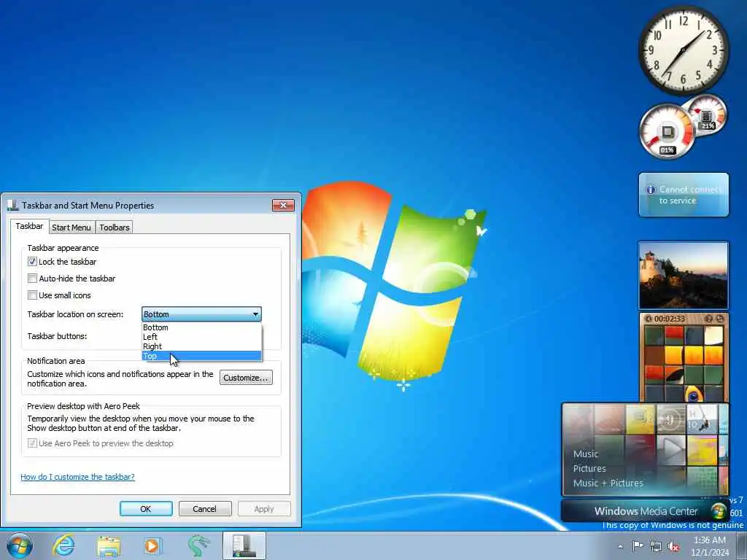Click the Windows Media Center logo orb
The image size is (747, 560).
[x=718, y=511]
